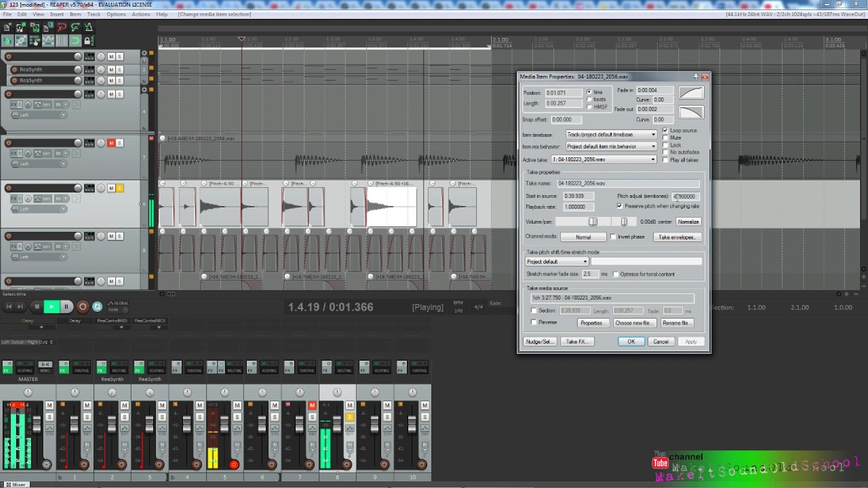868x488 pixels.
Task: Toggle the Snap magnet toolbar icon
Action: (75, 41)
